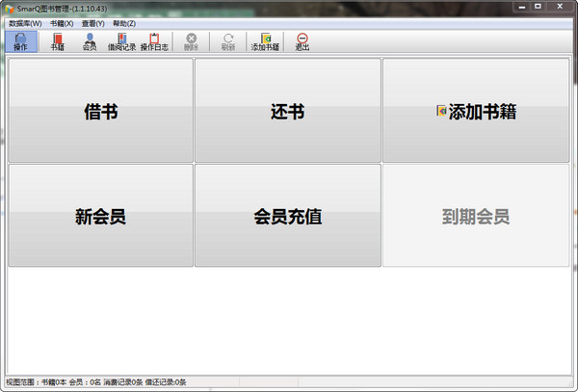Open the 操作日志 toolbar icon
Screen dimensions: 578x392
point(154,41)
